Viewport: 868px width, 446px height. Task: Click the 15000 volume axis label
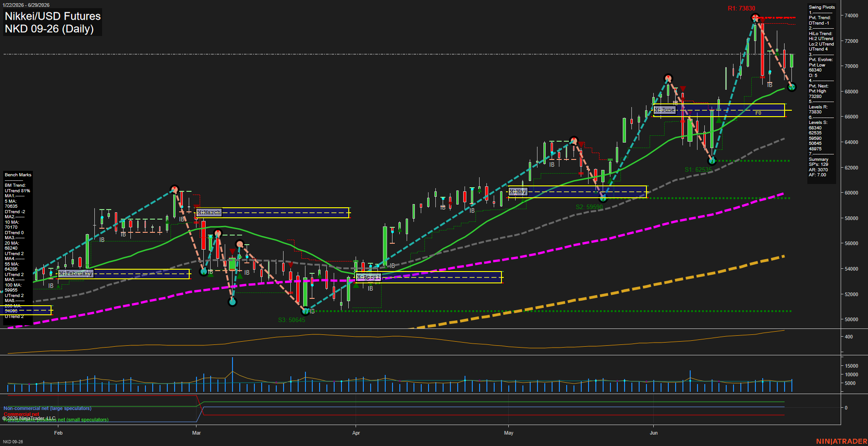coord(852,366)
